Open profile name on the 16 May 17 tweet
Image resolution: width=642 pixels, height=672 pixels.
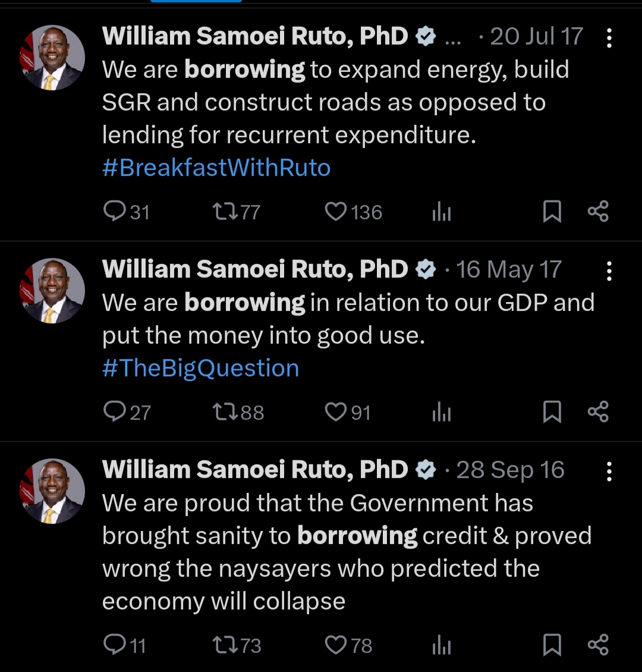255,269
